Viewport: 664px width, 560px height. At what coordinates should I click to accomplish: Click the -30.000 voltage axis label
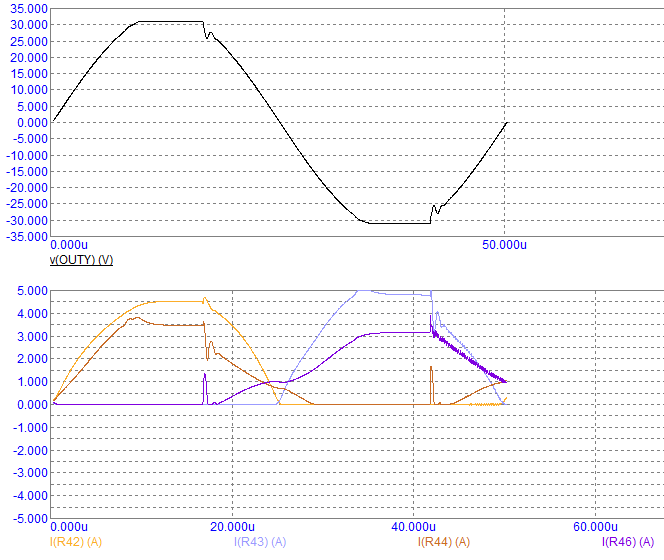coord(27,220)
